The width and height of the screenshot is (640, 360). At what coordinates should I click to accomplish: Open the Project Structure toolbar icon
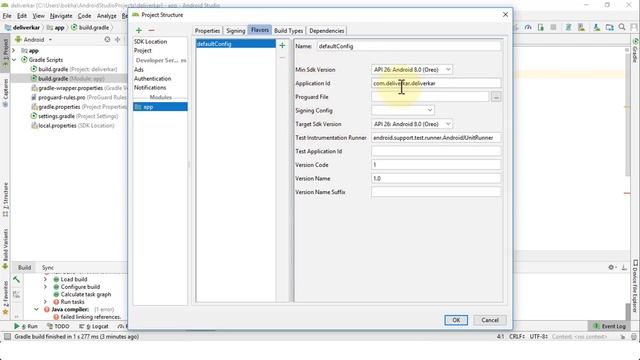(x=609, y=27)
